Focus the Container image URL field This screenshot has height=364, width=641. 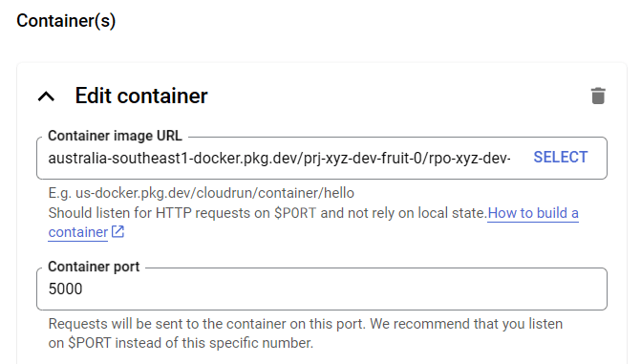pos(322,158)
